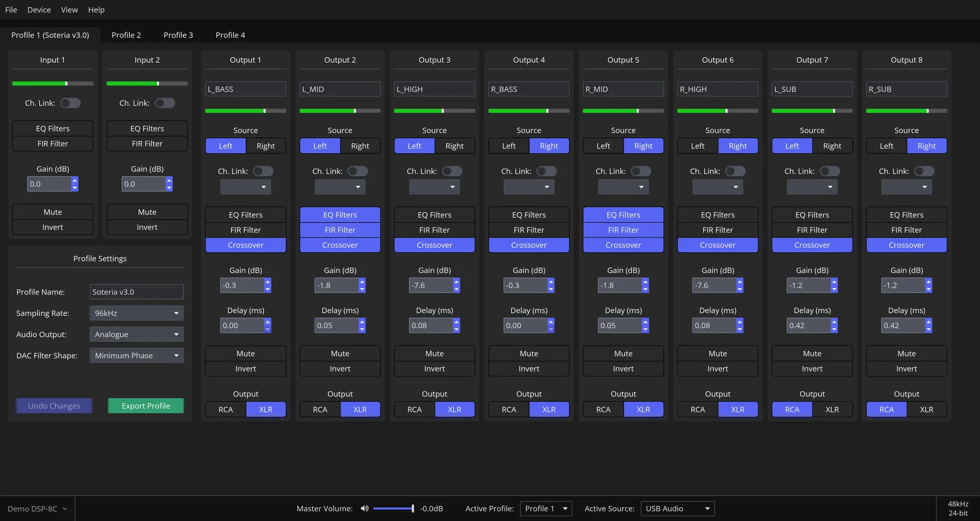
Task: Invert Output 8 polarity
Action: (x=906, y=369)
